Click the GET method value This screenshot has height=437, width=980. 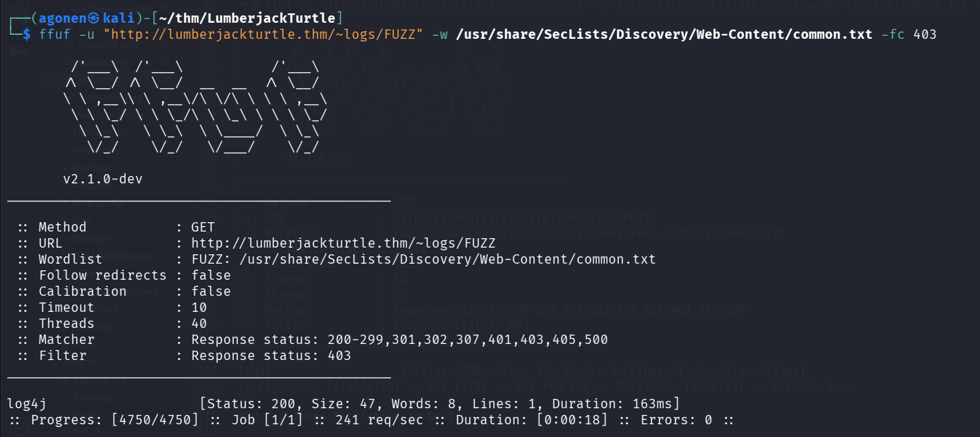203,227
